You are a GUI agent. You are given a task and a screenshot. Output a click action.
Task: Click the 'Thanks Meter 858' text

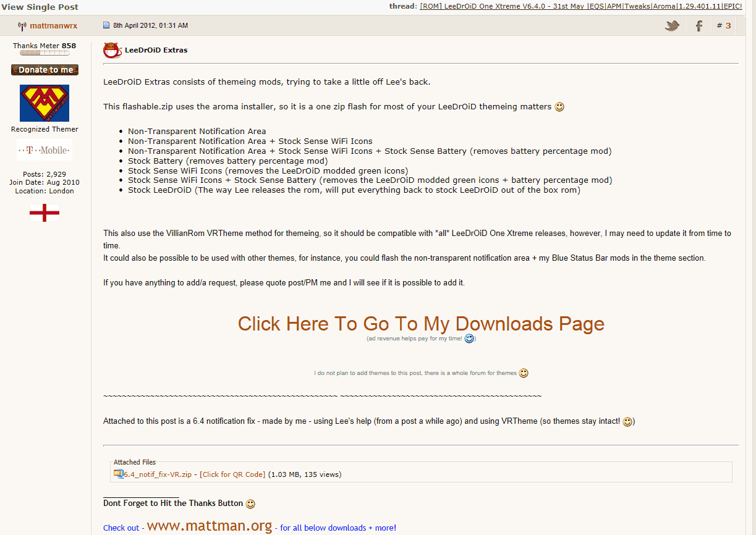[45, 46]
